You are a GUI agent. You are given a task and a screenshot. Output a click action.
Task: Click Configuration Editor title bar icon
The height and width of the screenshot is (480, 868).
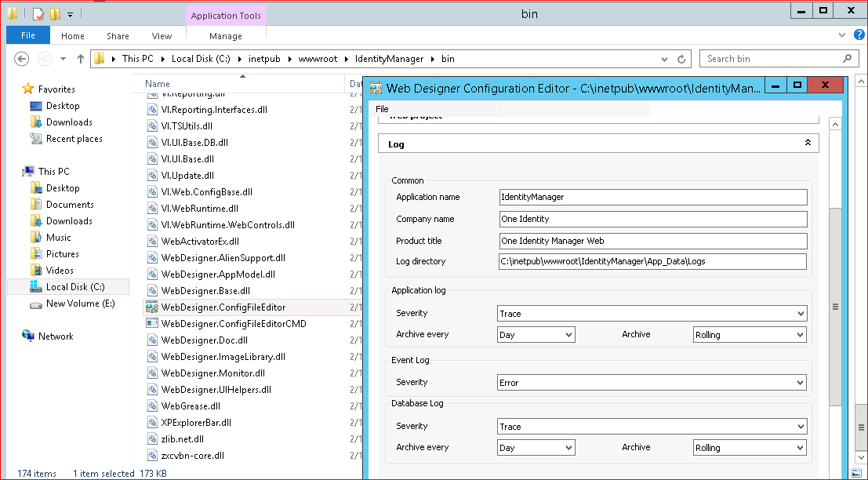pyautogui.click(x=376, y=88)
